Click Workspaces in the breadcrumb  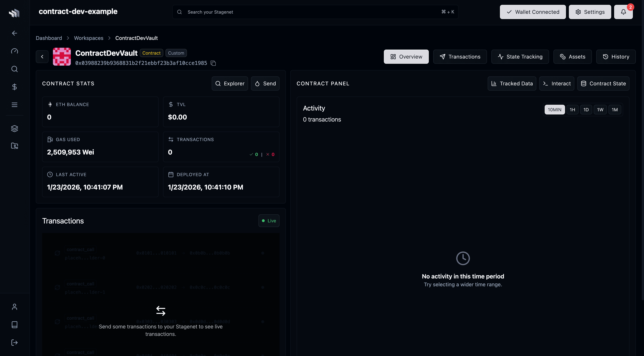[89, 38]
